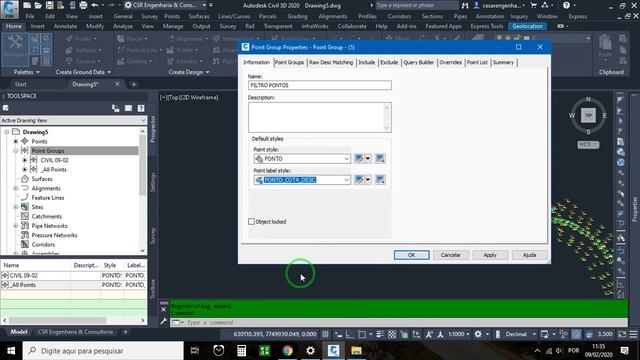Image resolution: width=640 pixels, height=360 pixels.
Task: Open the Point List tab
Action: tap(477, 62)
